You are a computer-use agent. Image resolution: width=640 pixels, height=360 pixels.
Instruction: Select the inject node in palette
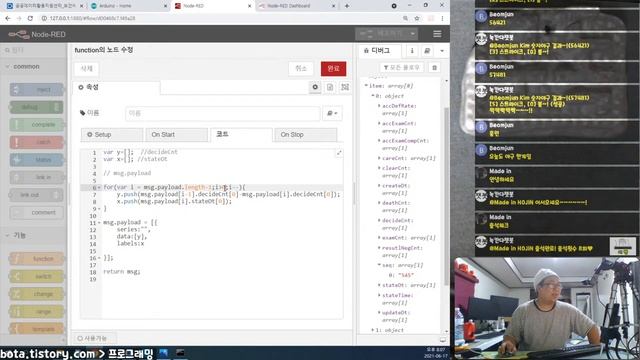(37, 90)
